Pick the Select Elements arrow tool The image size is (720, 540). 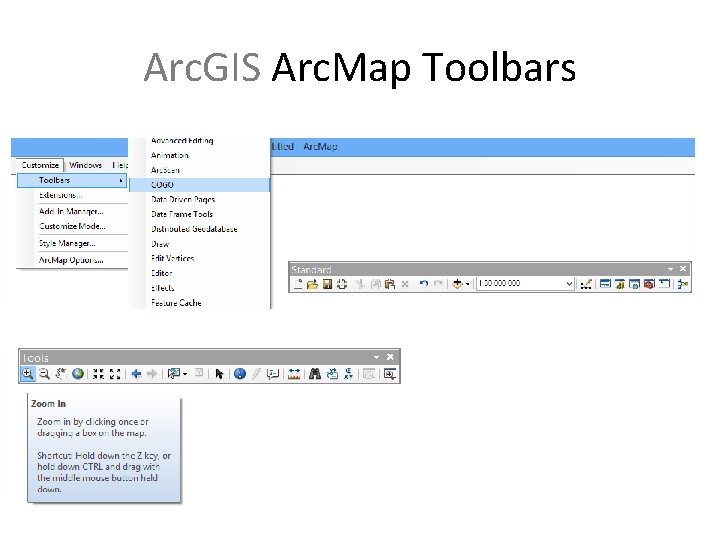click(219, 374)
